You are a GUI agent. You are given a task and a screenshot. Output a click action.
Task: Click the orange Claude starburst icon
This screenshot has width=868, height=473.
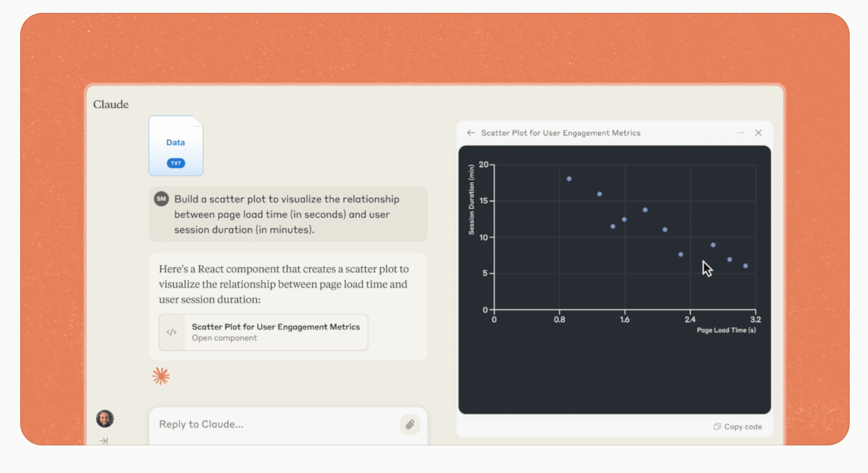click(161, 376)
